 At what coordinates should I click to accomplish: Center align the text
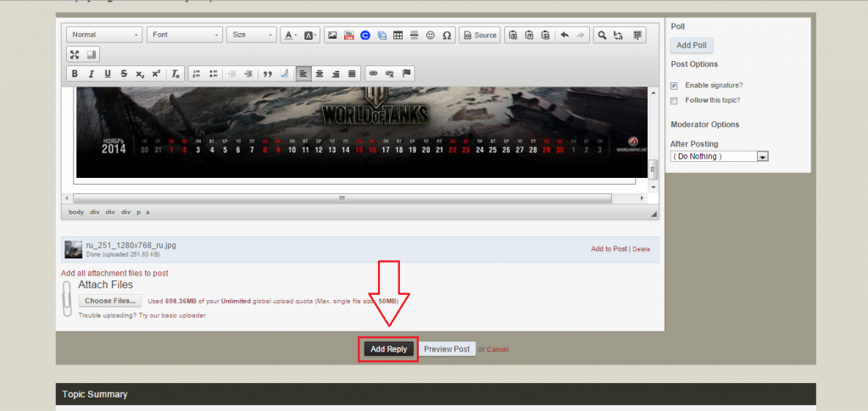pos(320,74)
